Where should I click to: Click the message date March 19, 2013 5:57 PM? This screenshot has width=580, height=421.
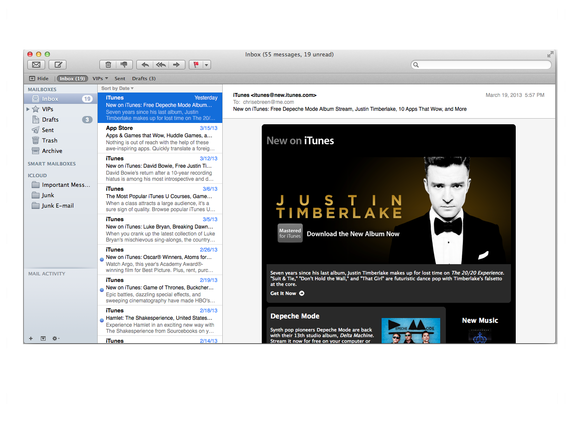coord(515,95)
